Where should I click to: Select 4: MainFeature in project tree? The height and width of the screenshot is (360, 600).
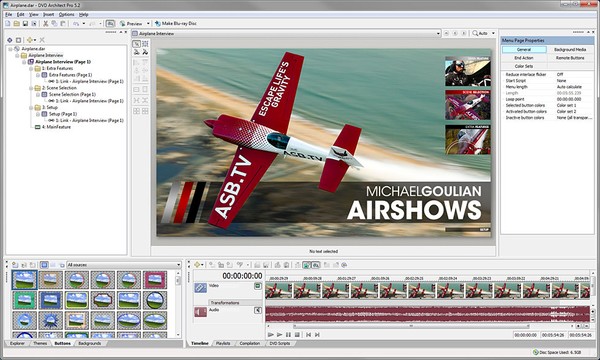(x=56, y=127)
